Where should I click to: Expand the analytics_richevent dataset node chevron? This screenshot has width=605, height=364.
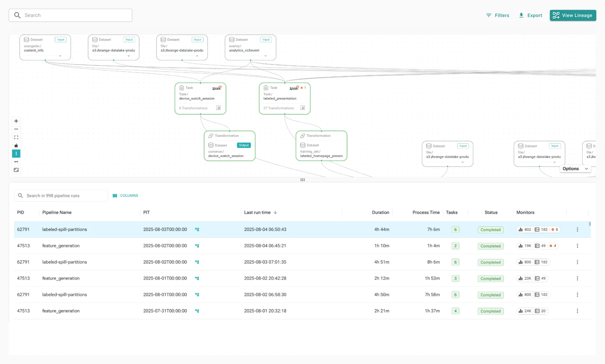pyautogui.click(x=265, y=56)
